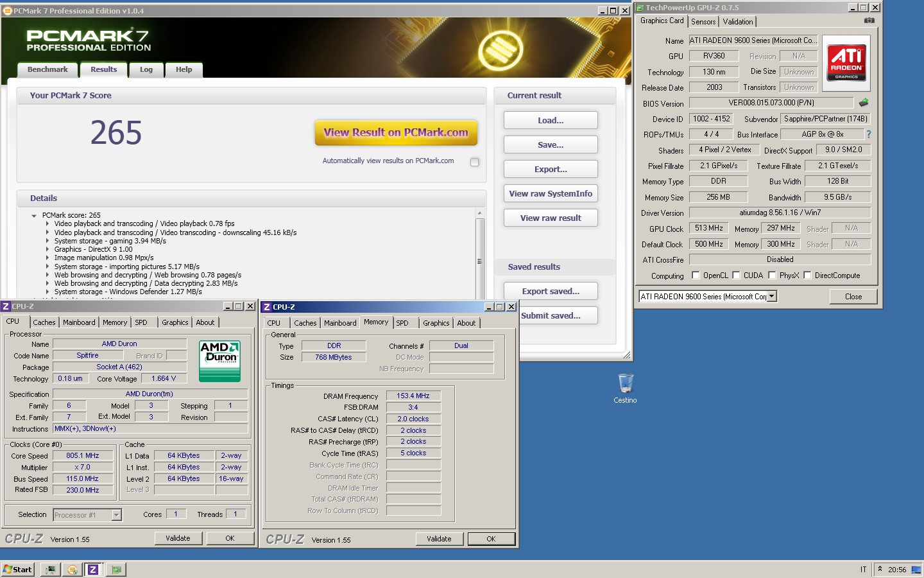Click the PCMark 7 title bar icon
Viewport: 924px width, 578px height.
8,10
